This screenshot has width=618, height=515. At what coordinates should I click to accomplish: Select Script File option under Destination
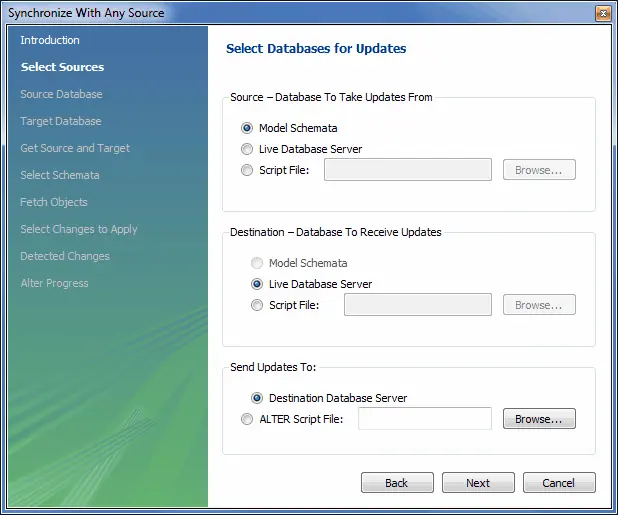pos(257,305)
